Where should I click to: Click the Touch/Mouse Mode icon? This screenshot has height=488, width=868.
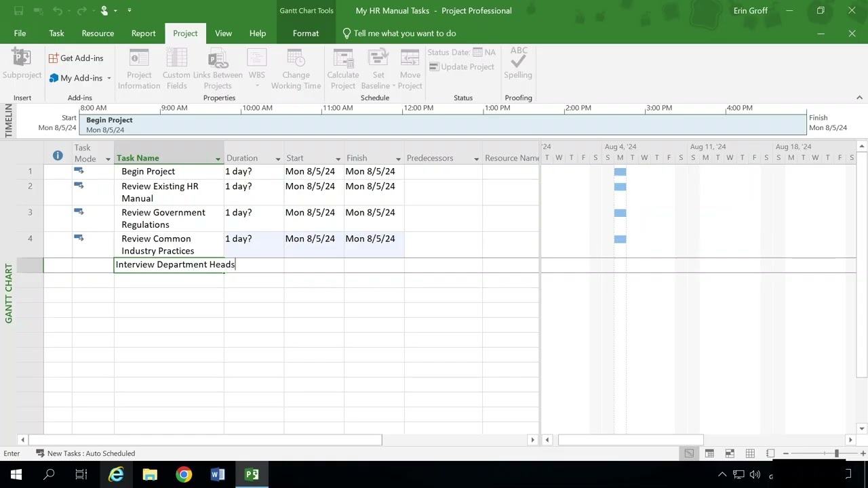pyautogui.click(x=104, y=11)
